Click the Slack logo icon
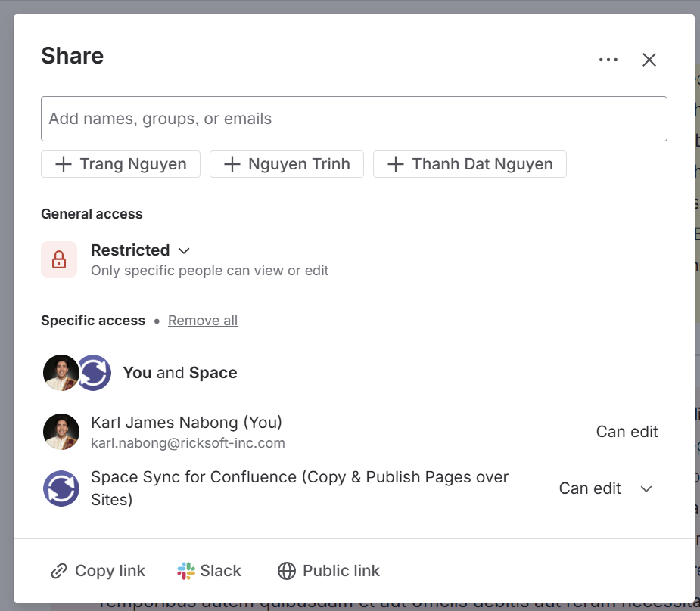Viewport: 700px width, 611px height. (x=186, y=571)
